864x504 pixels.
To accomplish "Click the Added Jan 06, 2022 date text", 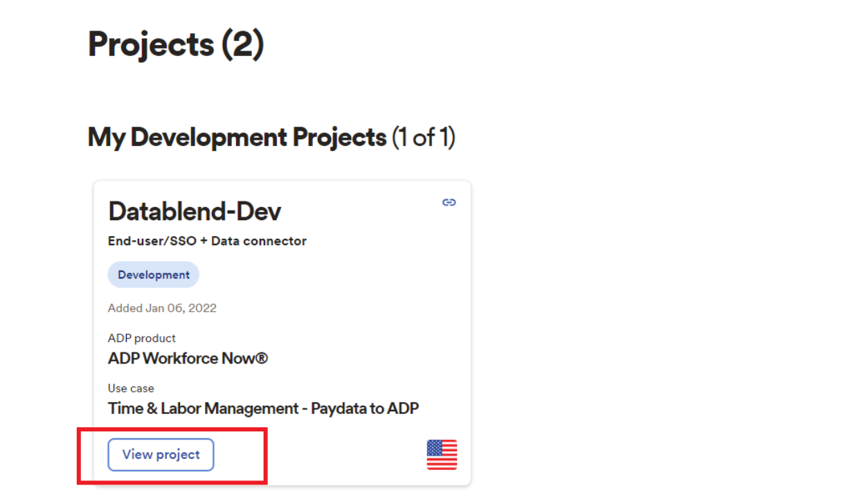I will coord(162,307).
